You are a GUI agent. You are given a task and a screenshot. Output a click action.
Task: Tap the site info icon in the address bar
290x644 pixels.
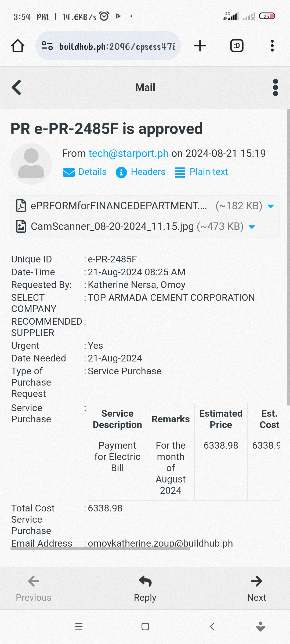47,46
